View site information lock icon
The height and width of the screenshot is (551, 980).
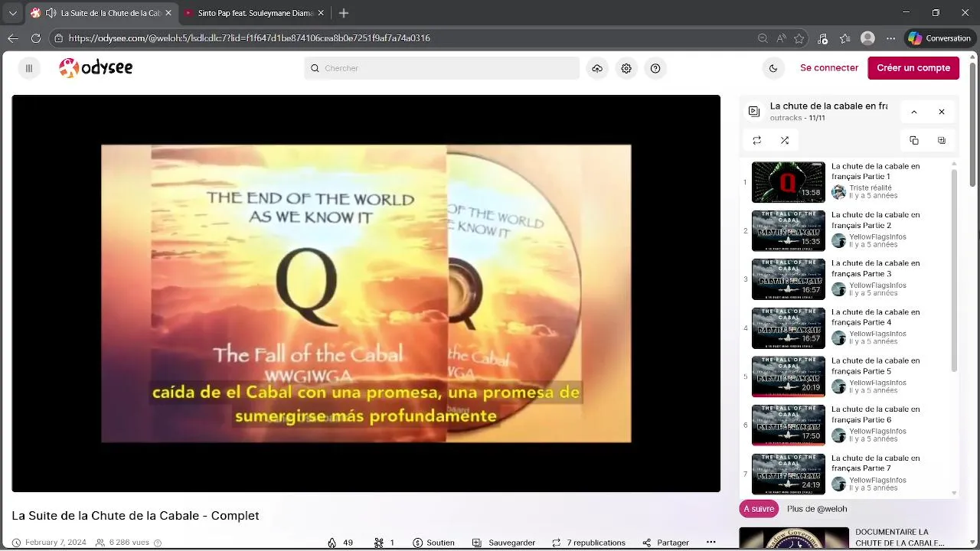(x=58, y=37)
